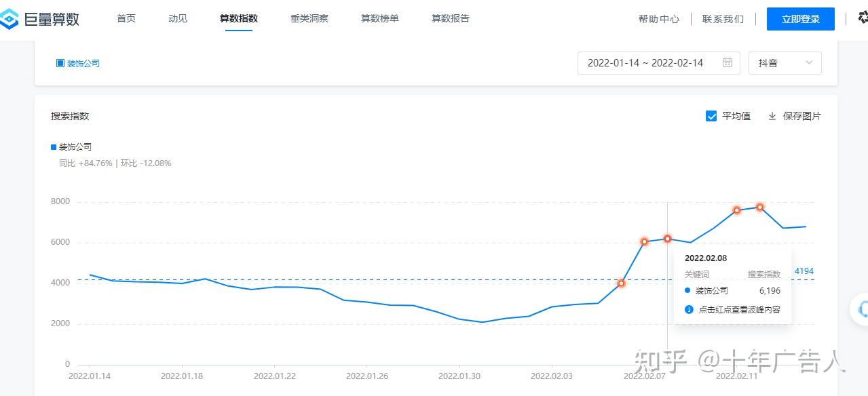Click the highest red peak marker on chart

[x=760, y=207]
